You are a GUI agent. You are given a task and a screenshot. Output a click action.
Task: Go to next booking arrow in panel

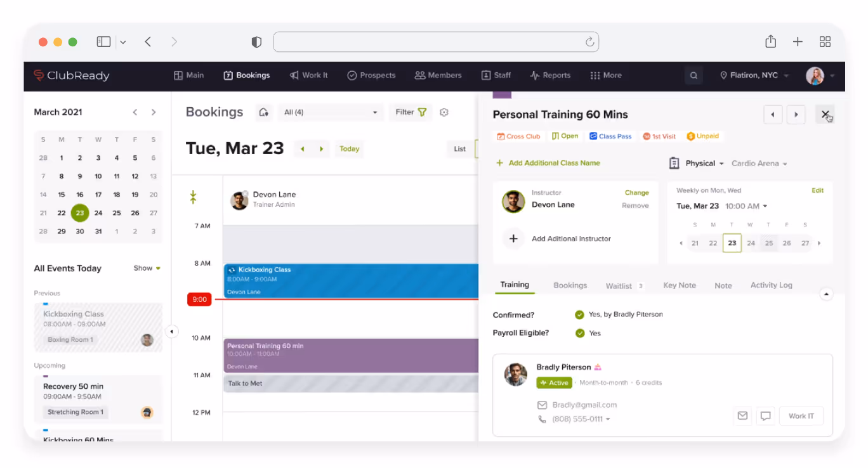pyautogui.click(x=796, y=115)
